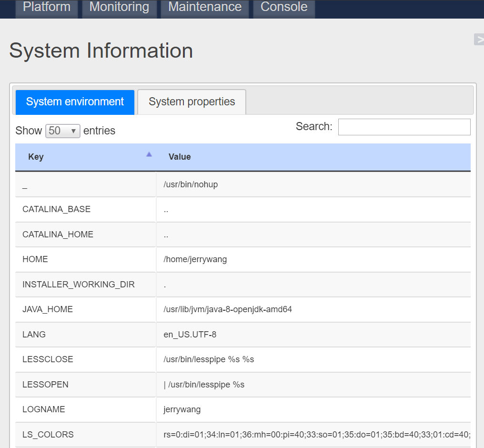Viewport: 484px width, 448px height.
Task: Open the Monitoring menu
Action: 119,7
